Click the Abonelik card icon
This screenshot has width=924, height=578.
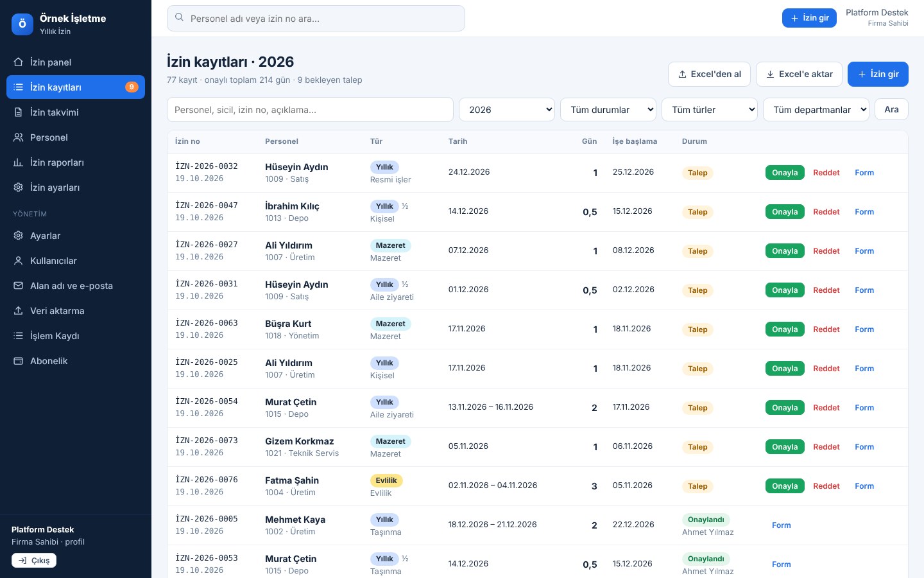pyautogui.click(x=19, y=361)
